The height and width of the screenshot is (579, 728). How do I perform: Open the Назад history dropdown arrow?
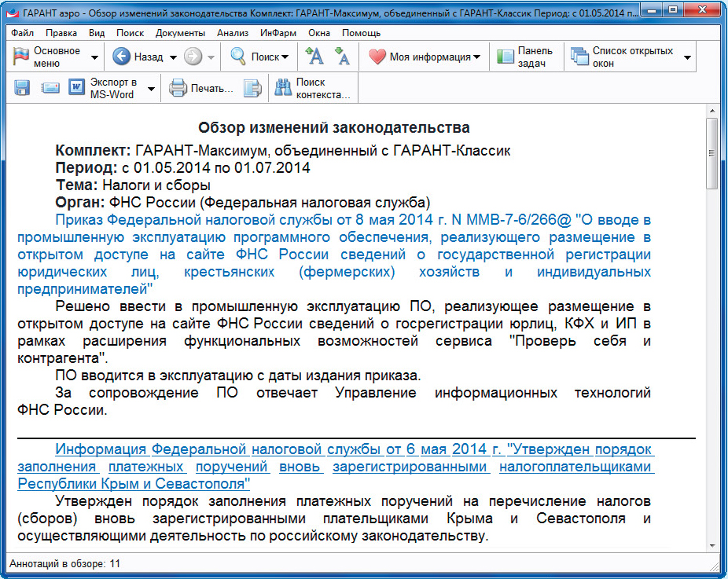pos(173,57)
